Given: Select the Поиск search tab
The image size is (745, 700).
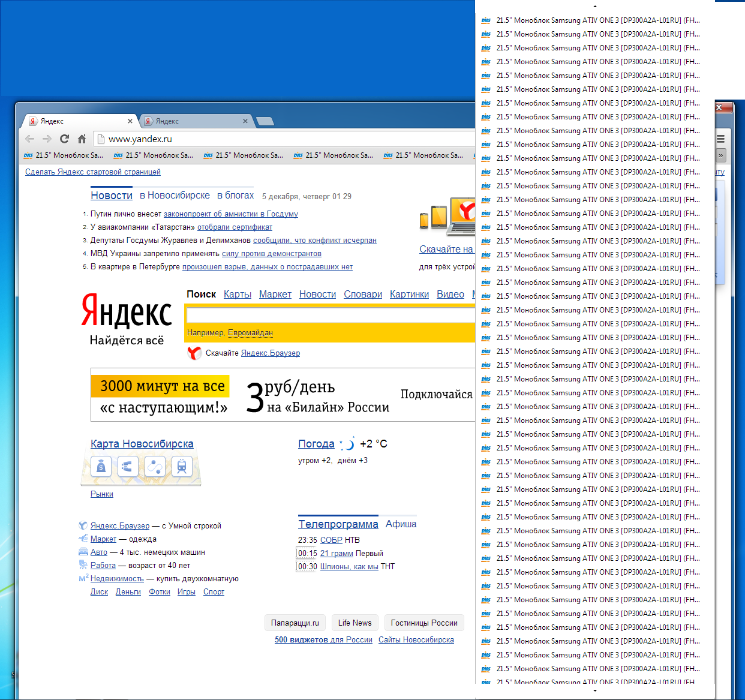Looking at the screenshot, I should click(x=201, y=295).
